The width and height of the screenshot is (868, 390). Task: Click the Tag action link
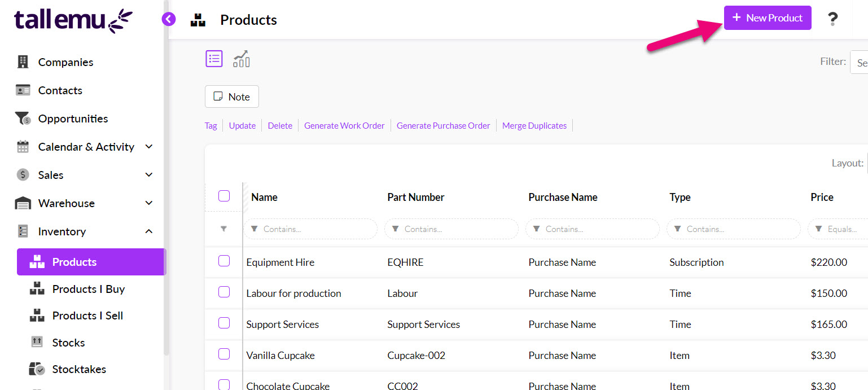click(x=211, y=126)
